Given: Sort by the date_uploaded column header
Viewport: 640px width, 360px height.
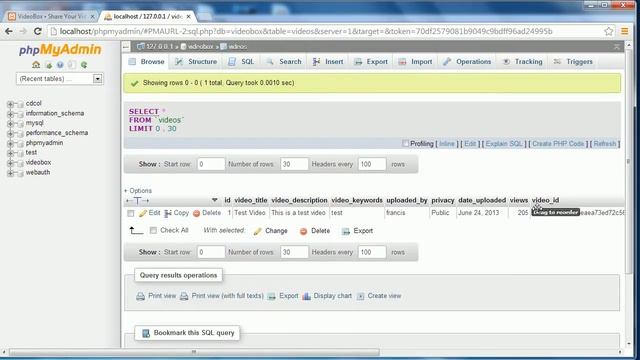Looking at the screenshot, I should 482,200.
